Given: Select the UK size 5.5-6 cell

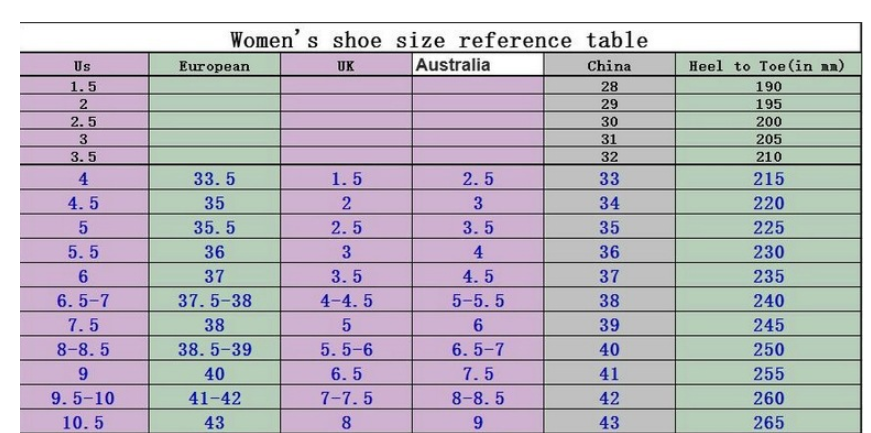Looking at the screenshot, I should (x=346, y=350).
